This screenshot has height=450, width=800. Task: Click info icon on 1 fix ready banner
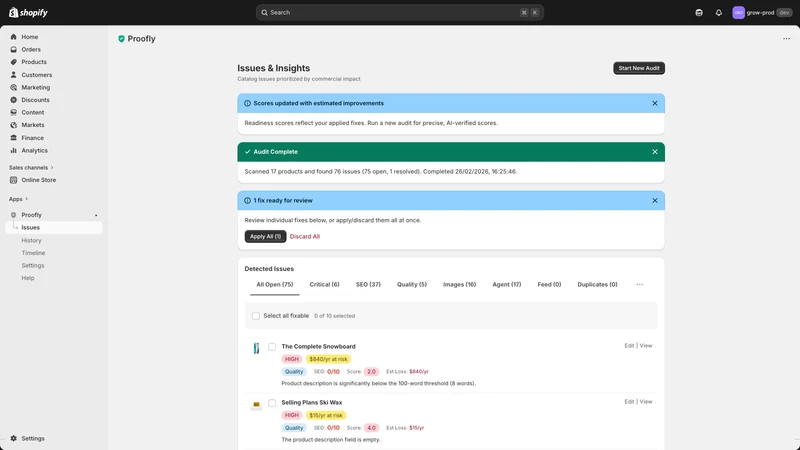coord(247,201)
